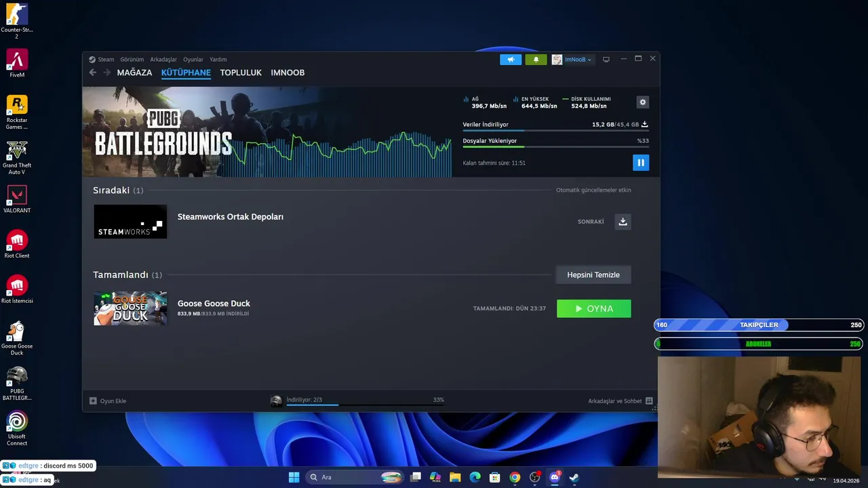Switch to KÜTÜPHANE tab
The width and height of the screenshot is (868, 488).
point(186,73)
